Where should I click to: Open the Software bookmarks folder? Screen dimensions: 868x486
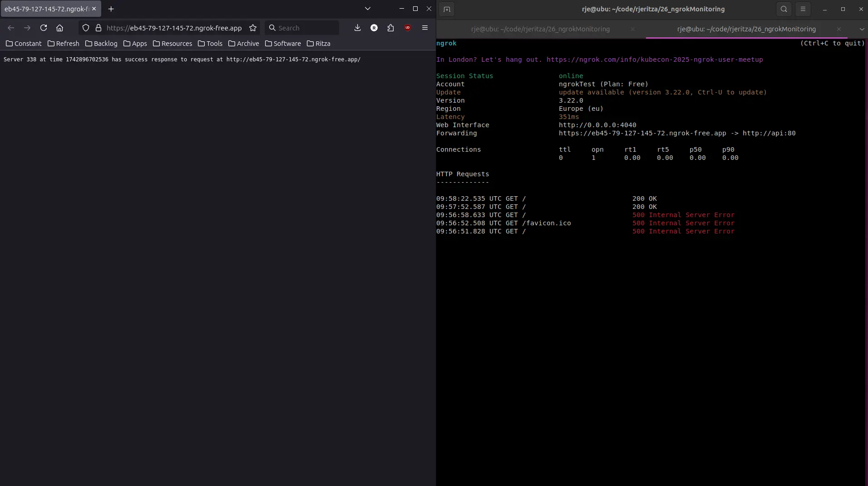pos(283,44)
